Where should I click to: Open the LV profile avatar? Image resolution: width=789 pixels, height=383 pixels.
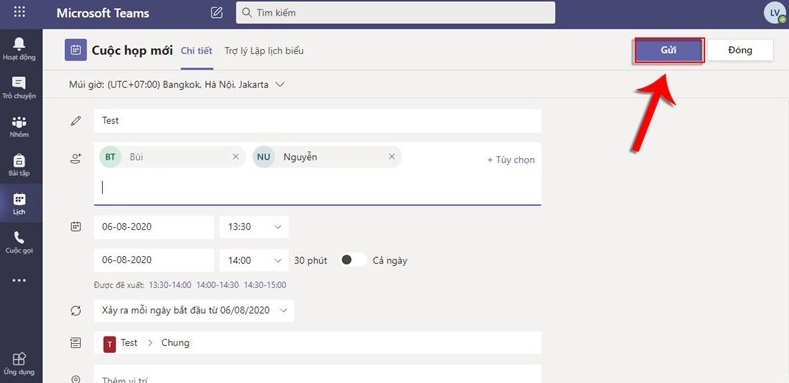pyautogui.click(x=774, y=13)
